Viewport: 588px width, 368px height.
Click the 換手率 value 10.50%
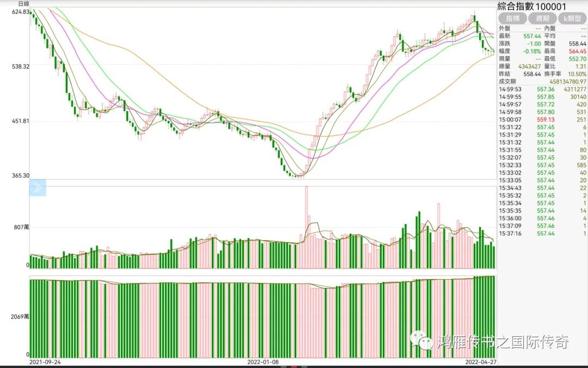[x=577, y=74]
